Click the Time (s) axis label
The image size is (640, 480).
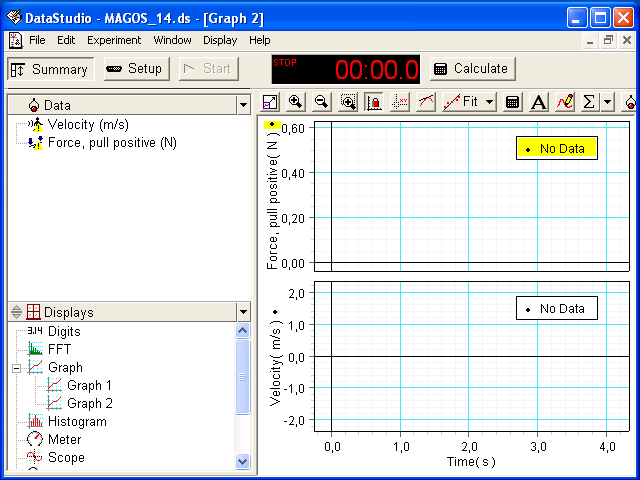(x=471, y=462)
